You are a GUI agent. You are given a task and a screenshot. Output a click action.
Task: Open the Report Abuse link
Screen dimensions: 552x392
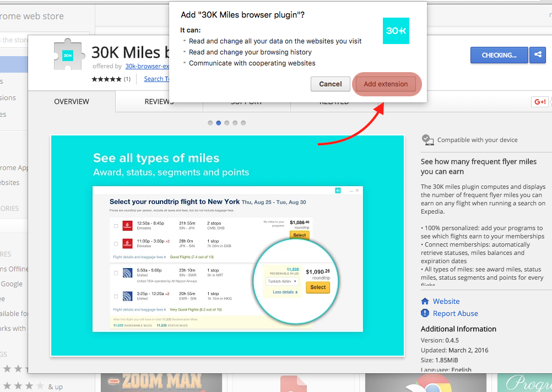(x=455, y=313)
